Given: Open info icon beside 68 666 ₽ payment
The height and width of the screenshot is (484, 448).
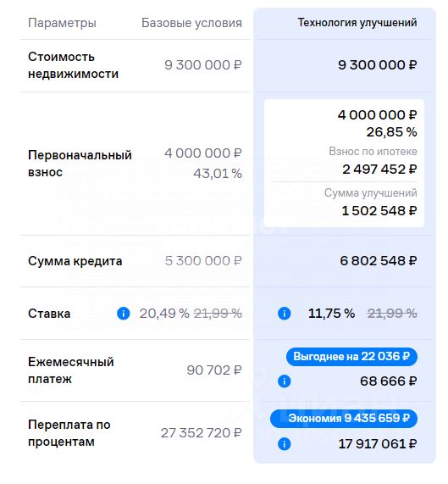Looking at the screenshot, I should tap(285, 381).
